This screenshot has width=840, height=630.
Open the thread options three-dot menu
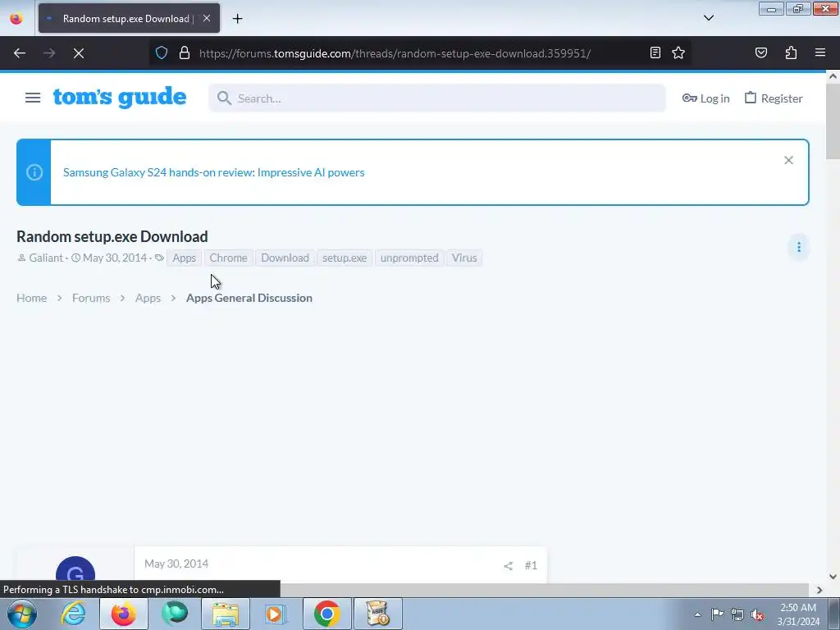799,247
